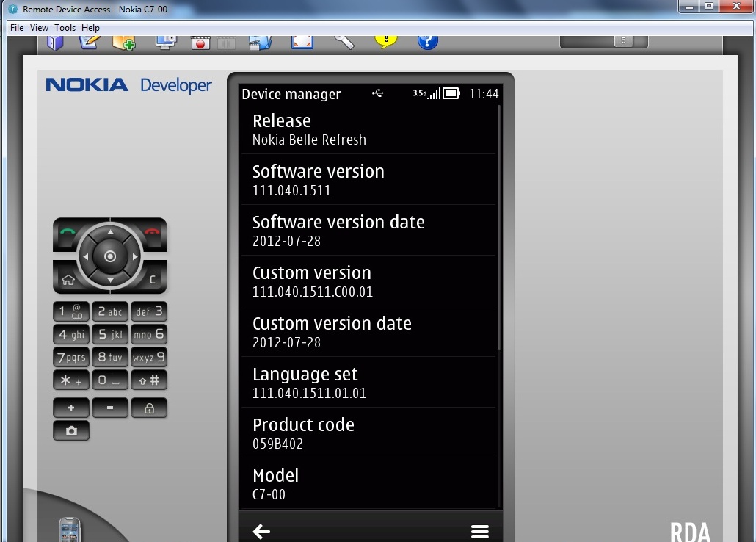Click the notepad with pencil toolbar icon
The width and height of the screenshot is (756, 542).
coord(90,42)
